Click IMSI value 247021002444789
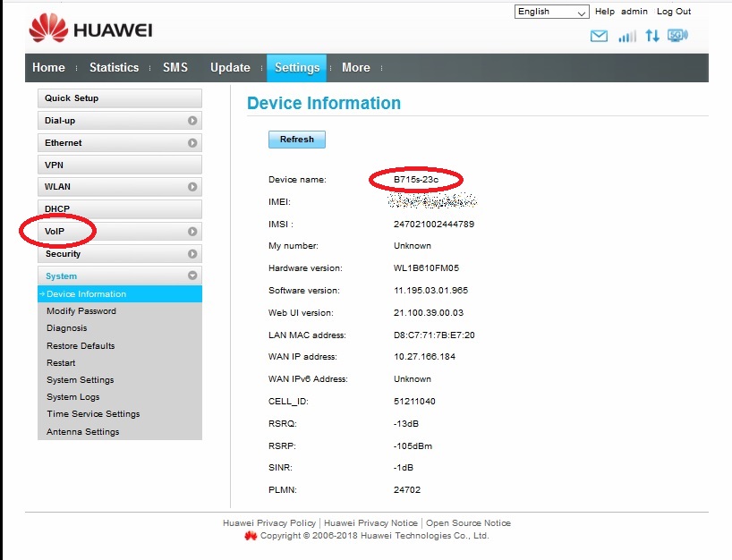 point(434,225)
